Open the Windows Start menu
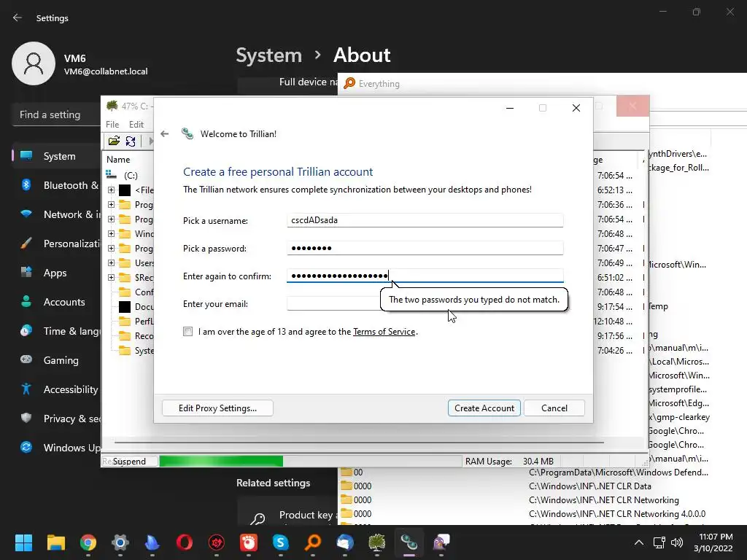This screenshot has height=560, width=747. pos(23,542)
